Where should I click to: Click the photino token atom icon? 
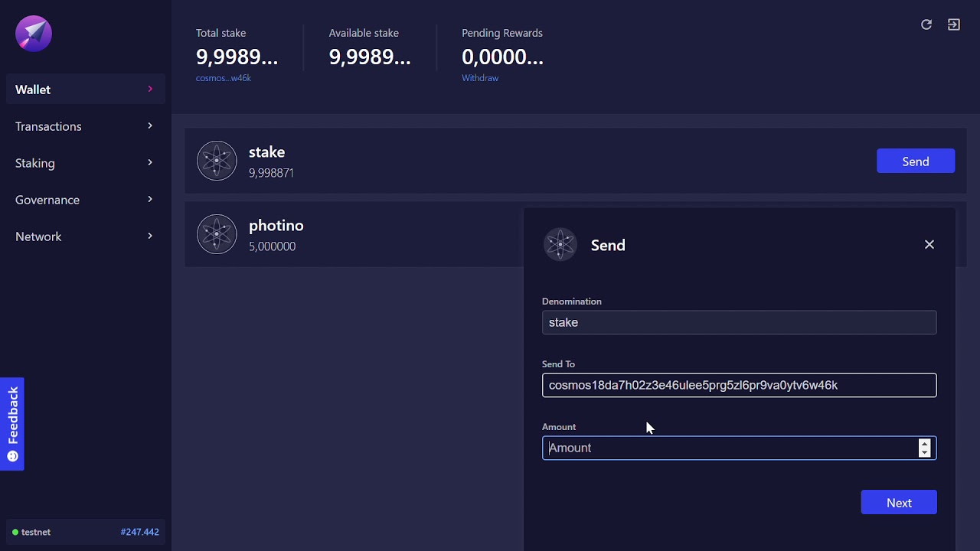[x=217, y=234]
